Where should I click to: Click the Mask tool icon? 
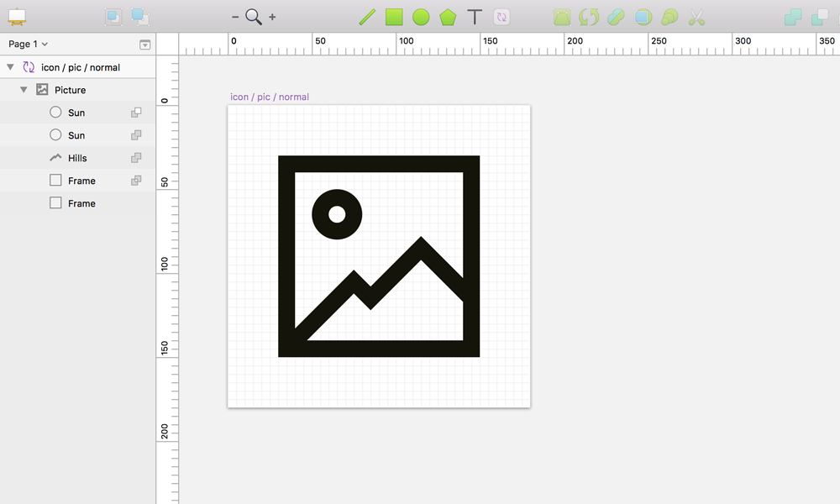[x=642, y=17]
